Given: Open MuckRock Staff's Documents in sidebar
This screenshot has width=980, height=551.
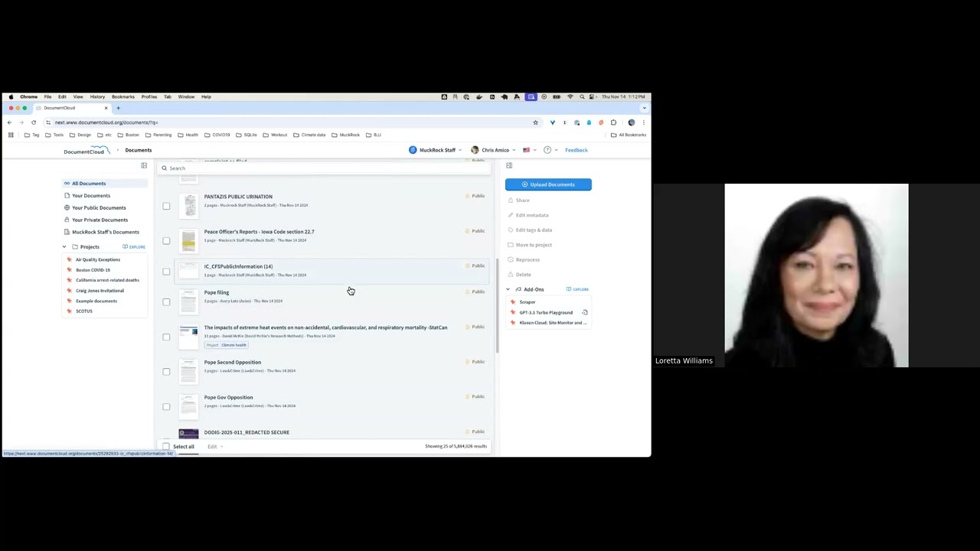Looking at the screenshot, I should pyautogui.click(x=105, y=232).
